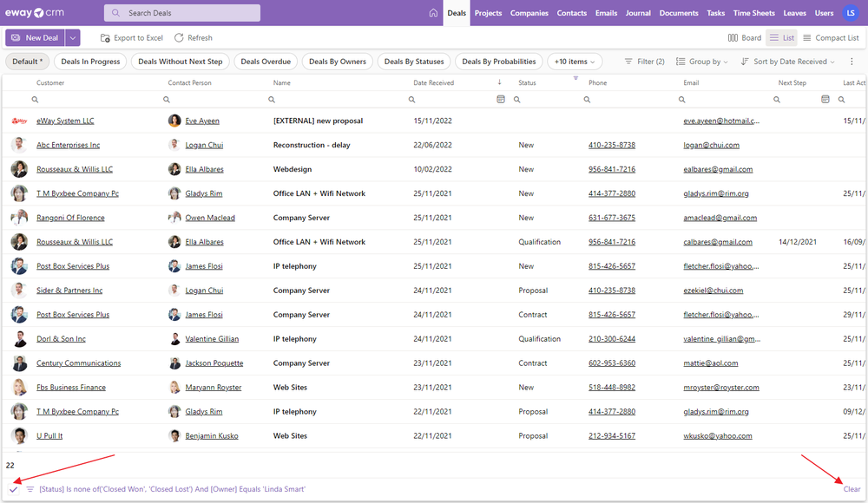
Task: Click email mattie@aol.com
Action: [x=710, y=363]
